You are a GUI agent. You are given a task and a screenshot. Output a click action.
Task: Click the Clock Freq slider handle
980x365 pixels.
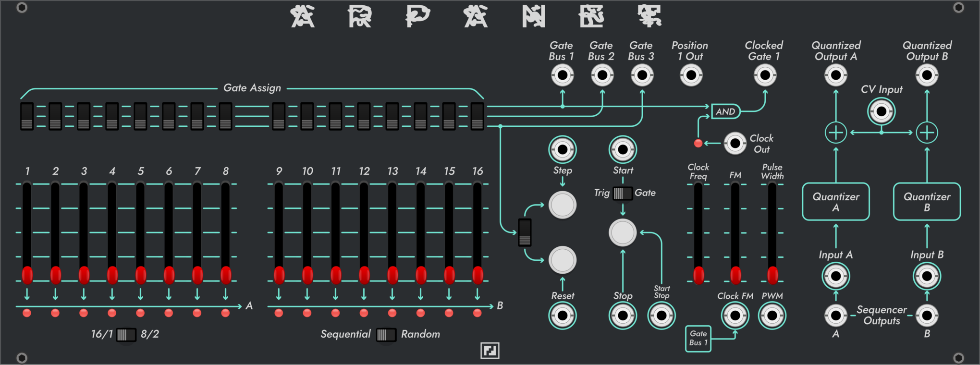pos(698,275)
